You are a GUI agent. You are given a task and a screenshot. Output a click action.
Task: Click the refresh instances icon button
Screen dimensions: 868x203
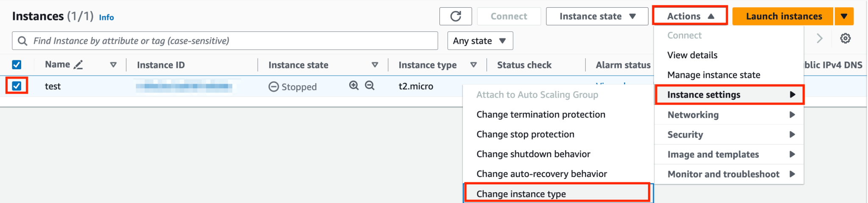456,16
